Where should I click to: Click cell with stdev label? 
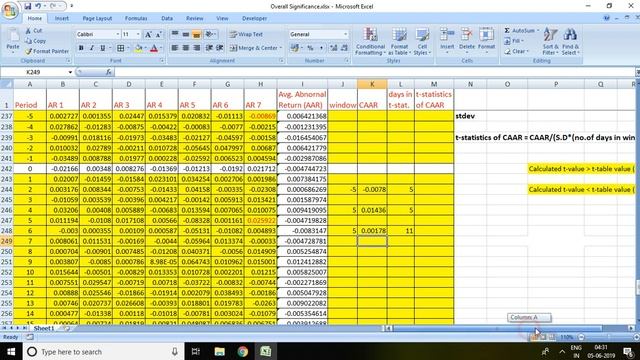coord(470,116)
